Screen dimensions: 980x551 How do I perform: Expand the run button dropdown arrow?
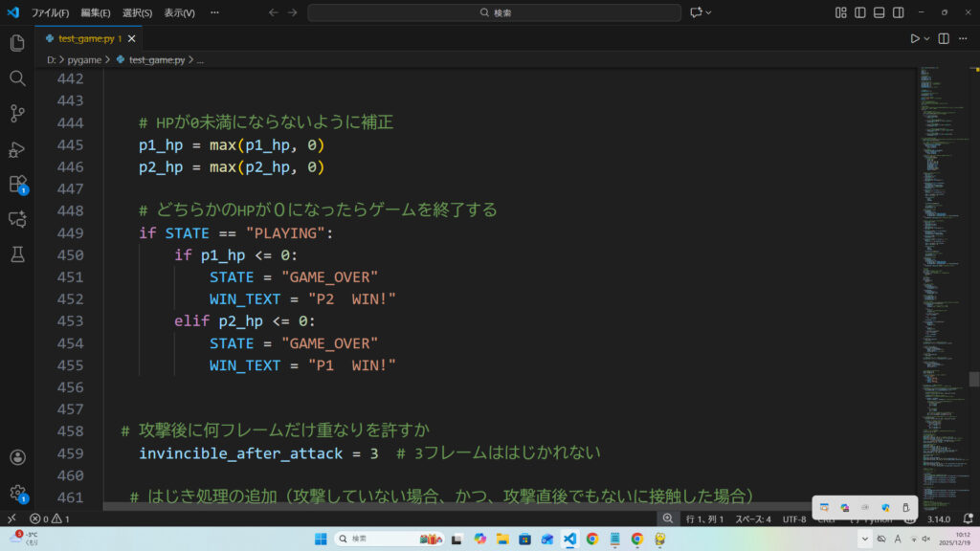927,38
